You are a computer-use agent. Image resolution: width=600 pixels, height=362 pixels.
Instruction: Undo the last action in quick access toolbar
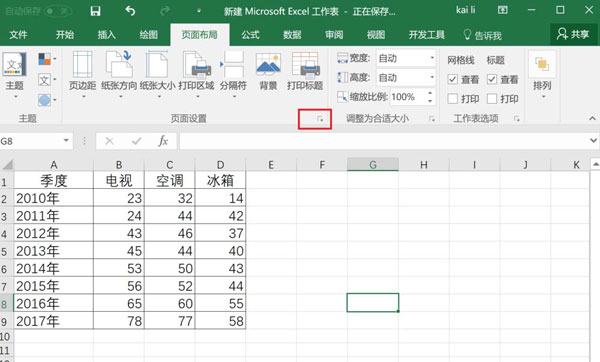(130, 11)
